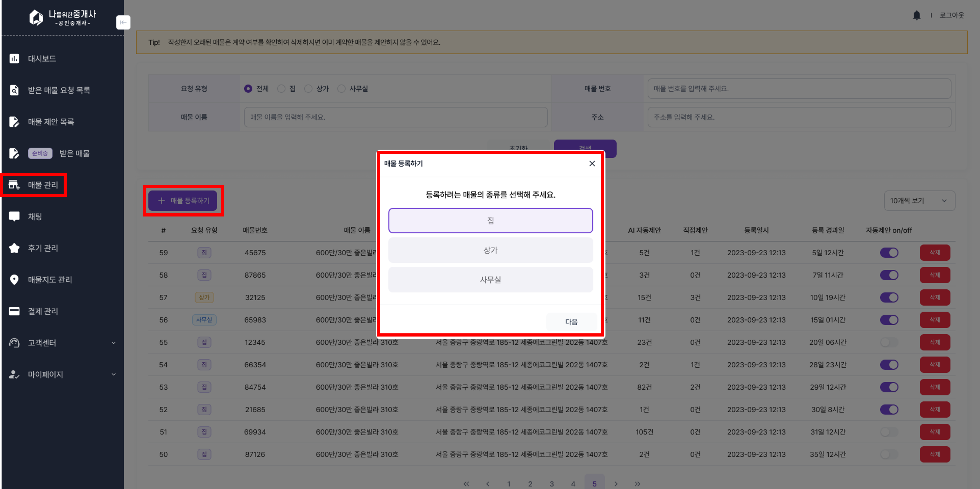
Task: Click the 등록 경과일 column header
Action: (x=828, y=230)
